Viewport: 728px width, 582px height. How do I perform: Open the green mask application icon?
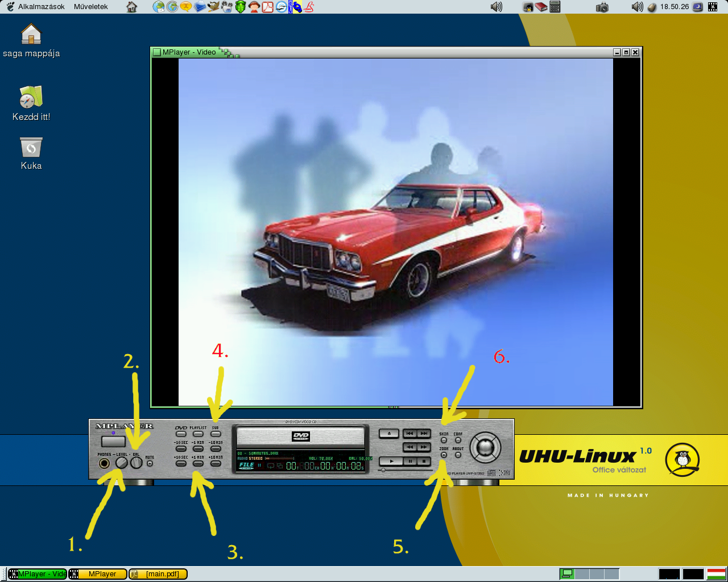point(241,7)
